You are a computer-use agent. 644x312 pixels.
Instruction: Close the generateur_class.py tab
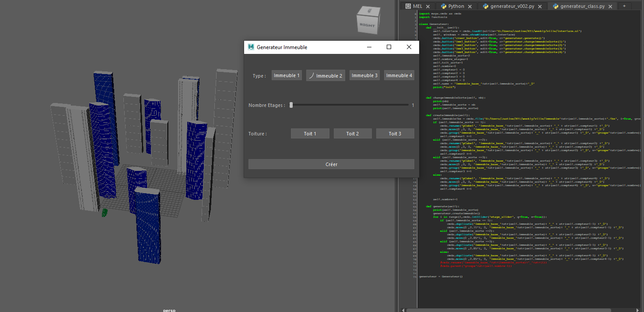(609, 7)
